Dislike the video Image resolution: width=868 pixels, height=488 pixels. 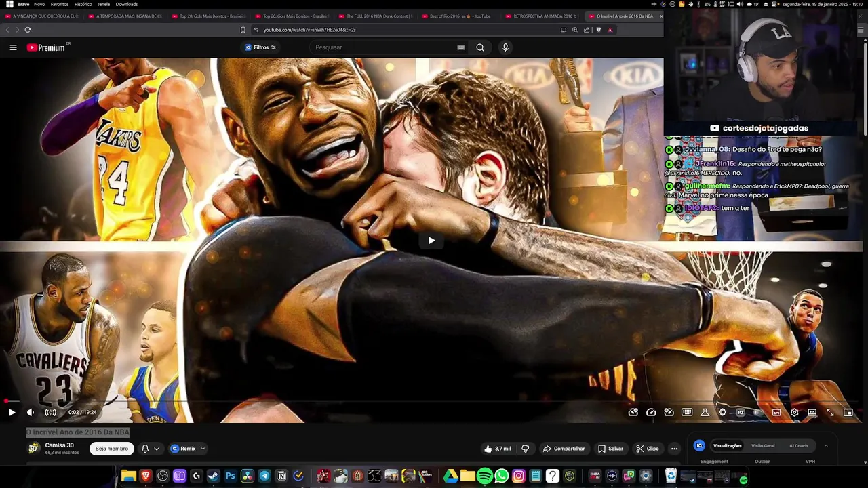point(525,449)
